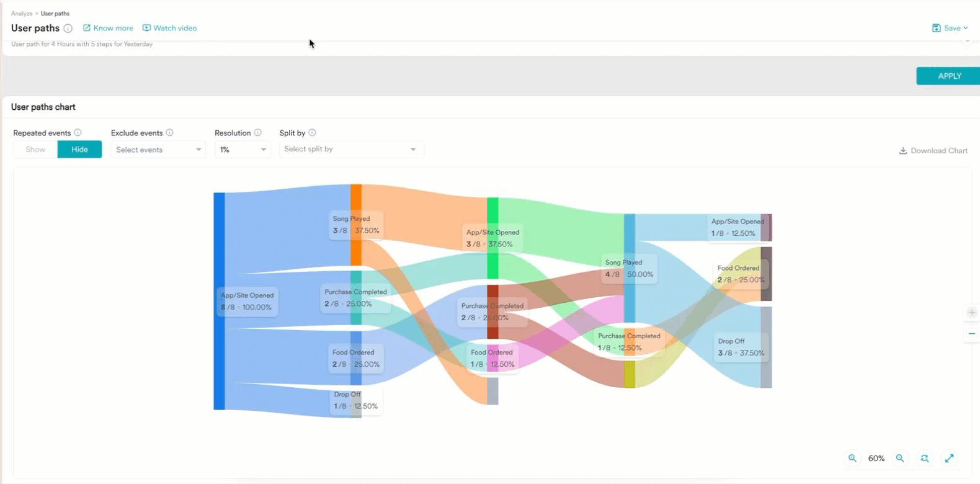This screenshot has height=484, width=980.
Task: Click the info icon beside User paths title
Action: pos(68,29)
